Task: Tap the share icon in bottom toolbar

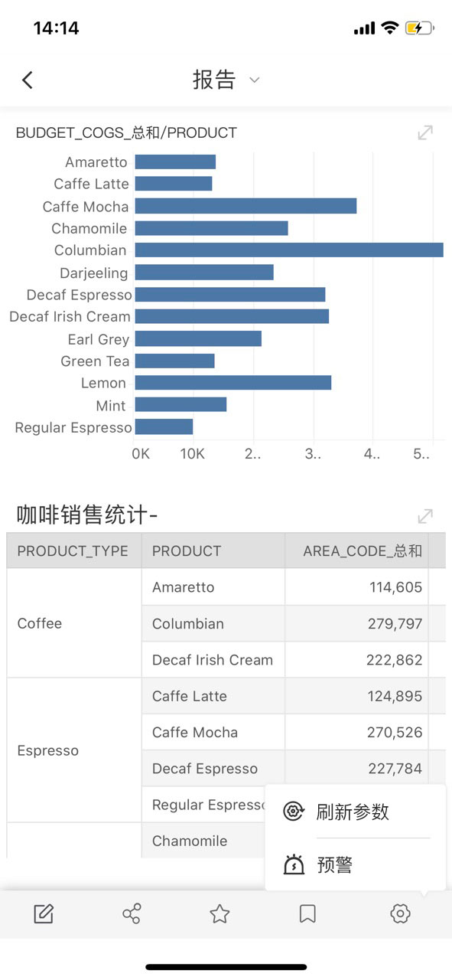Action: click(x=132, y=913)
